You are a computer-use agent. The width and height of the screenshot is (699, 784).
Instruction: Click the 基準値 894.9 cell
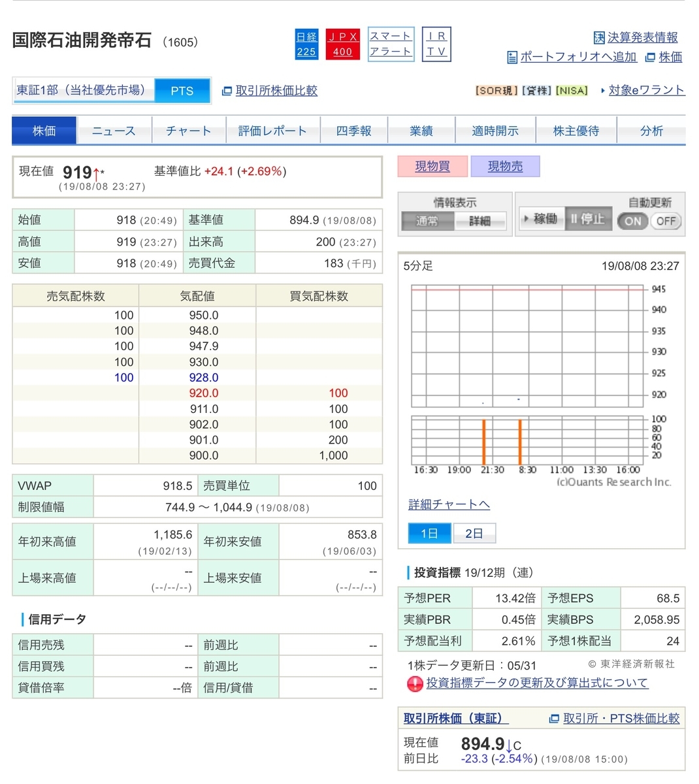pyautogui.click(x=318, y=220)
